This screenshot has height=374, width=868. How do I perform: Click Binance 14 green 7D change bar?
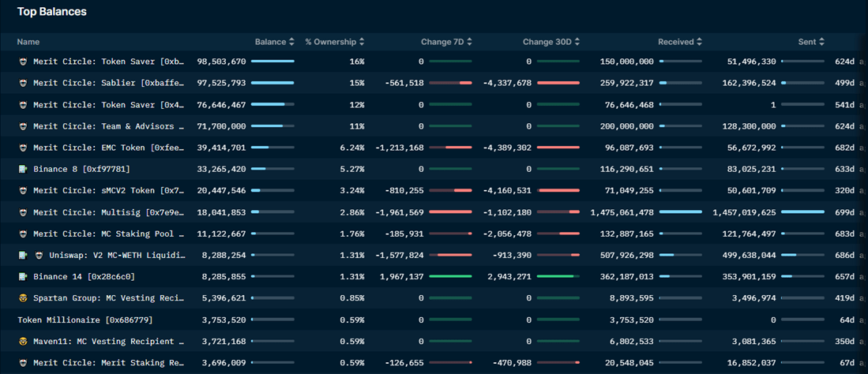(450, 276)
